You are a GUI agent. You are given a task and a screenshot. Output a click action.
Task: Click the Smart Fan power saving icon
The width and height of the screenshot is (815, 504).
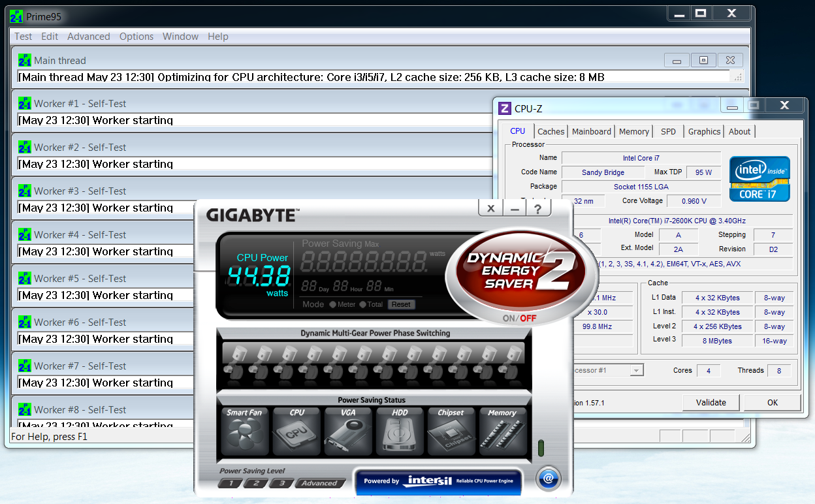point(245,432)
